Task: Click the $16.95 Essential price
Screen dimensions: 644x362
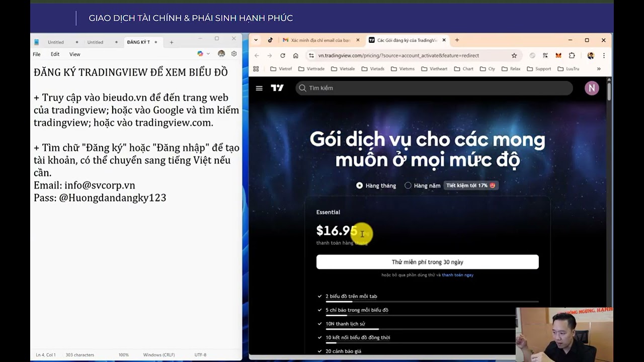Action: point(337,231)
